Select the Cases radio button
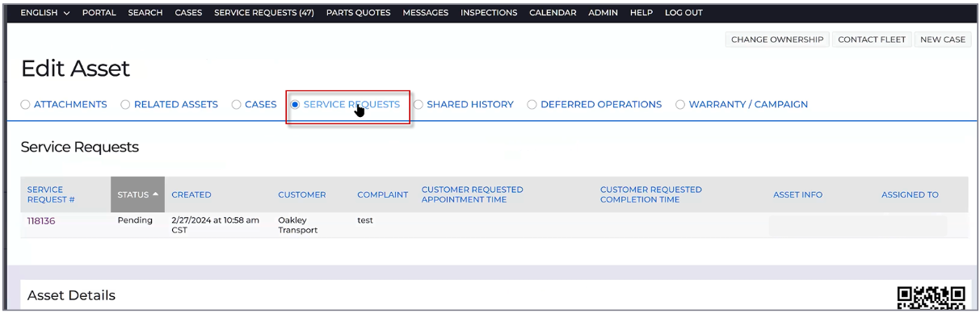Image resolution: width=980 pixels, height=313 pixels. (236, 105)
